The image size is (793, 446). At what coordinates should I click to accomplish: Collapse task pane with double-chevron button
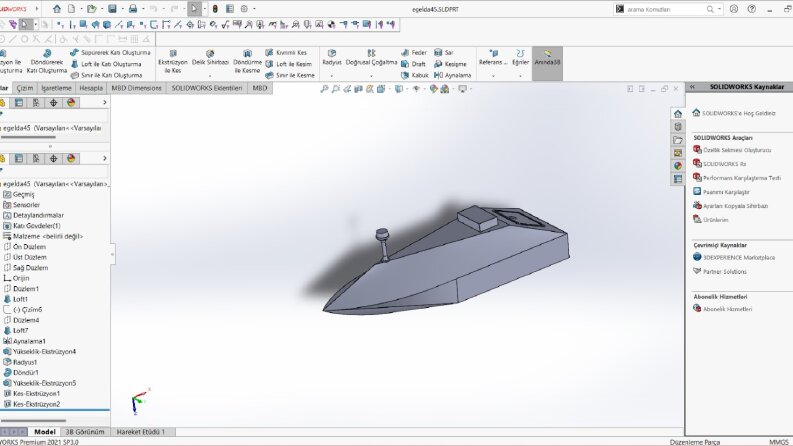[692, 87]
